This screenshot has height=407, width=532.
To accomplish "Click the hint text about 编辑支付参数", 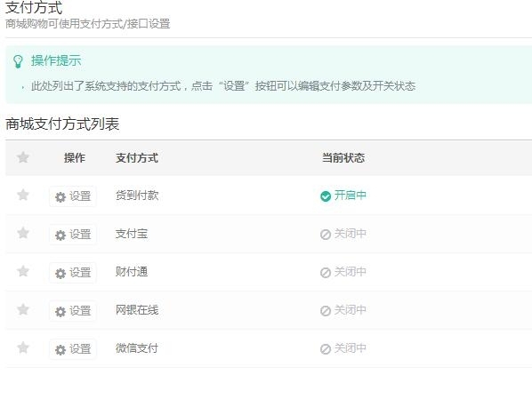I will [223, 86].
